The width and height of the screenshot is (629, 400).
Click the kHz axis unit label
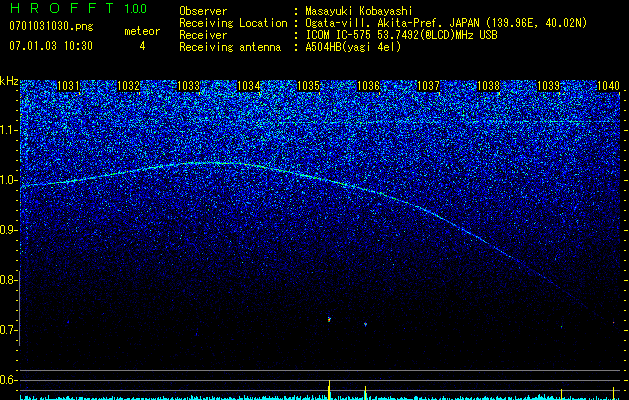9,81
